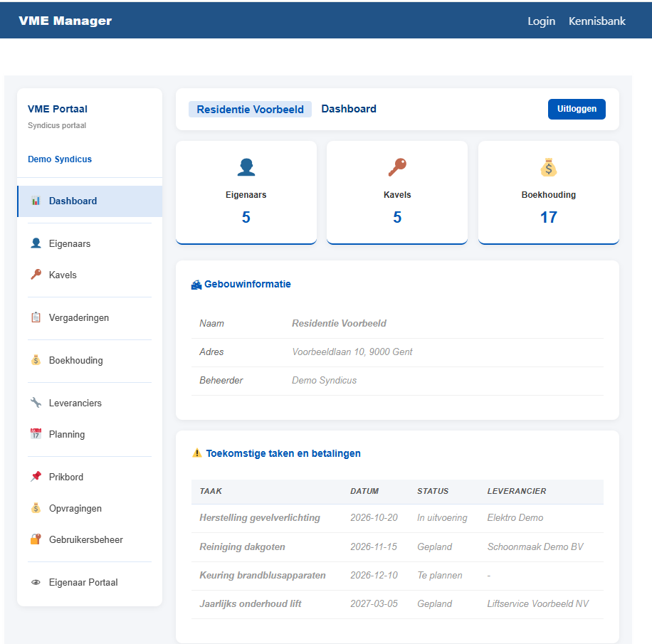652x644 pixels.
Task: Click the Leveranciers wrench icon
Action: click(36, 403)
